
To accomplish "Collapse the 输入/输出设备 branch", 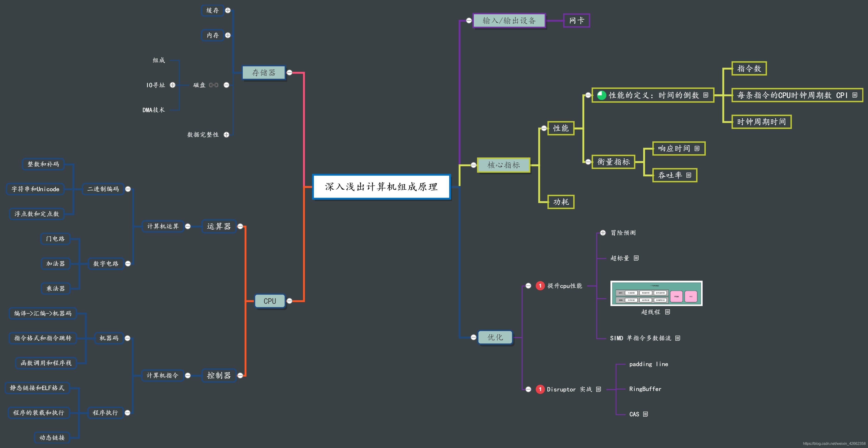I will 469,21.
